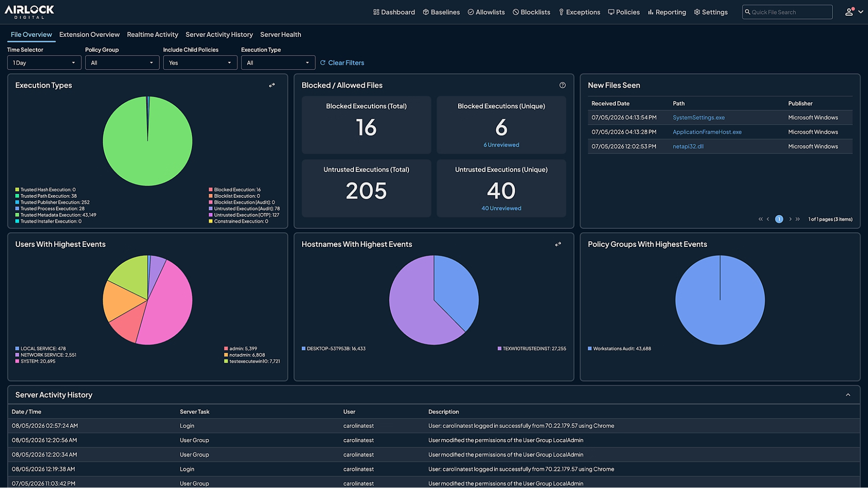Toggle TEXW10TRUSTEDINST hostname legend swatch
This screenshot has height=488, width=868.
point(499,349)
